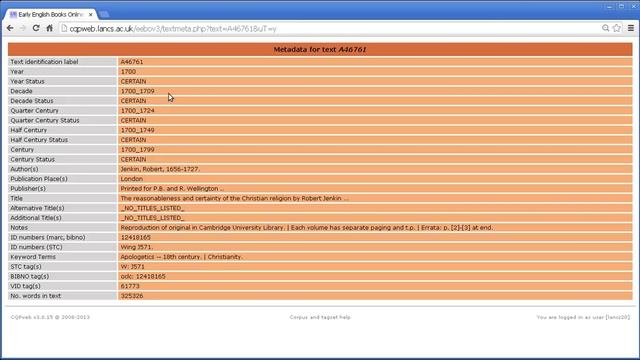Go back to the previous page
The image size is (640, 360).
pos(10,28)
